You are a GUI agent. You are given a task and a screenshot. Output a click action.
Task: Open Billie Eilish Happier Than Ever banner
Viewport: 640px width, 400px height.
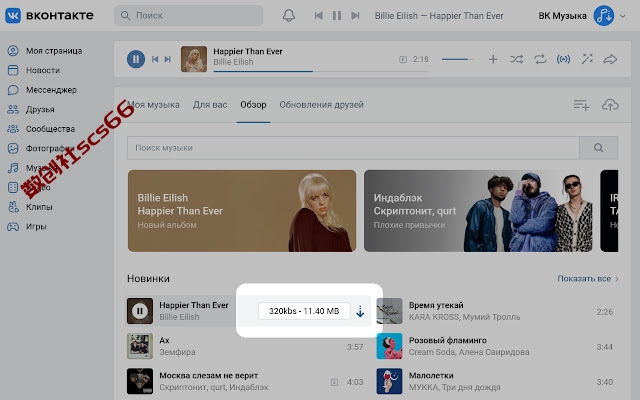(x=242, y=211)
